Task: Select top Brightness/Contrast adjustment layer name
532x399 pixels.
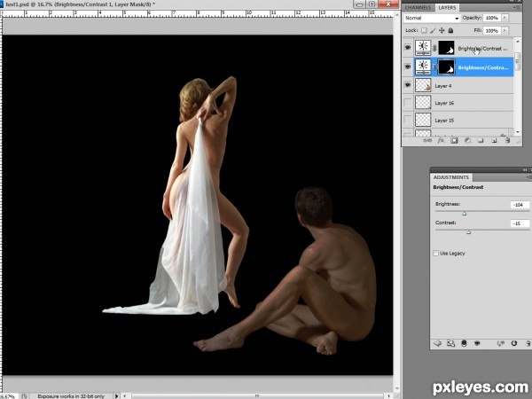Action: tap(482, 49)
